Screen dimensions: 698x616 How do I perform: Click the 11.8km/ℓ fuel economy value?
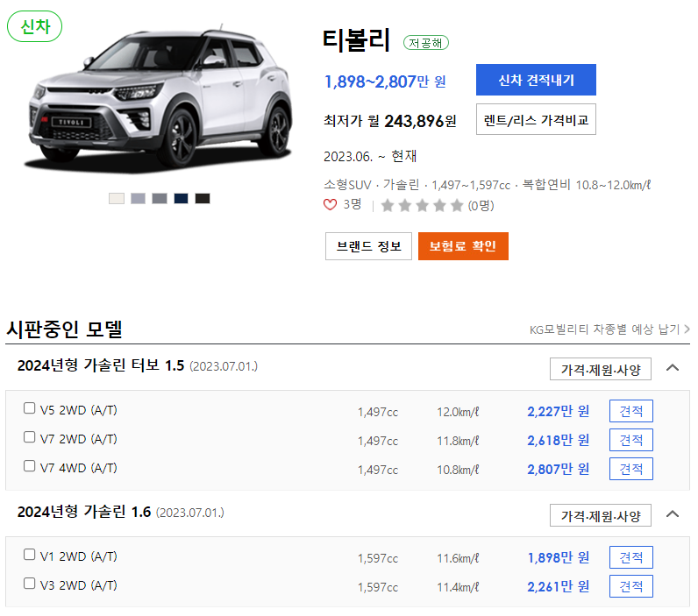pyautogui.click(x=458, y=442)
